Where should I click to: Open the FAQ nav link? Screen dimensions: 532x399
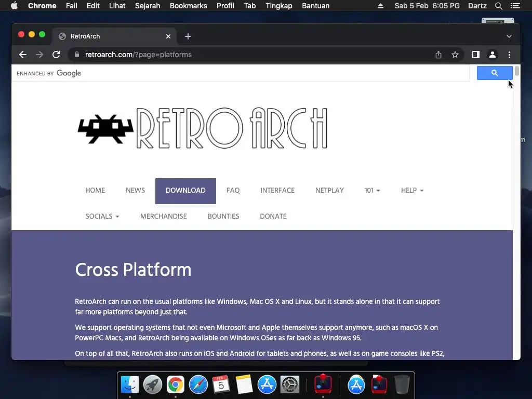point(233,191)
